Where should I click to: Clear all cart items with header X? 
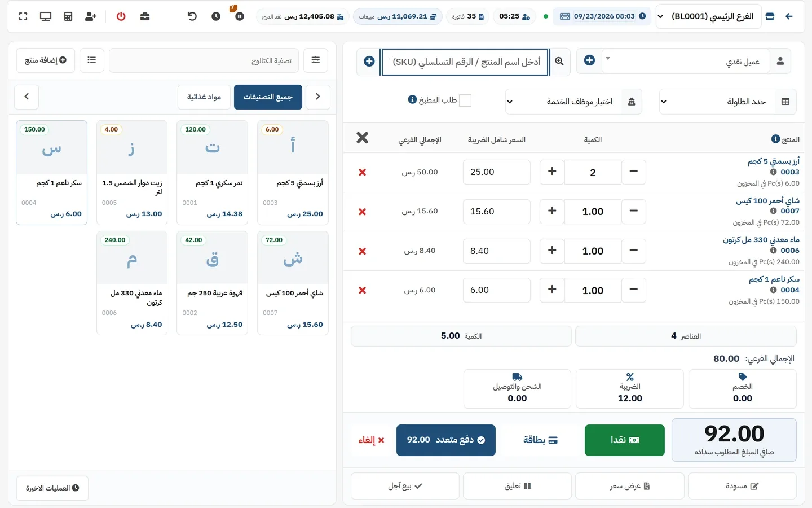[x=362, y=138]
